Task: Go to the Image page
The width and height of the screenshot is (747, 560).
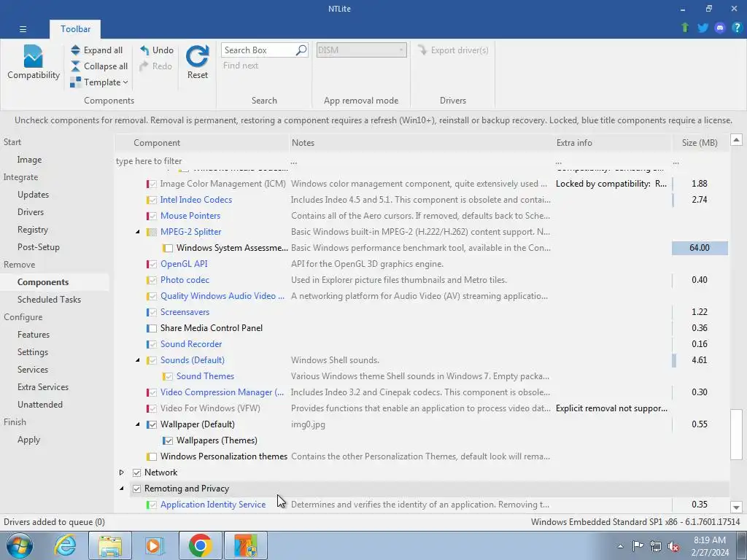Action: tap(29, 160)
